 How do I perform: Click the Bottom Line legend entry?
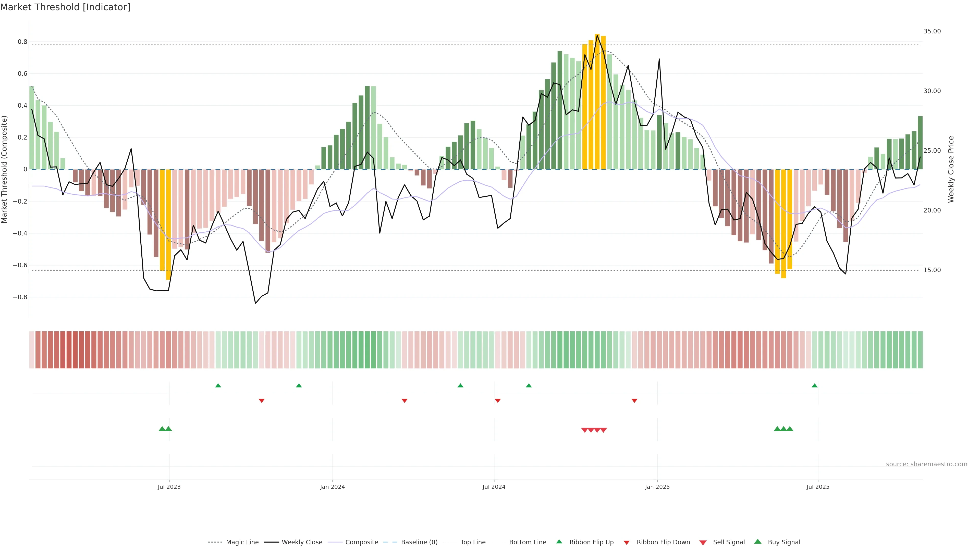527,542
